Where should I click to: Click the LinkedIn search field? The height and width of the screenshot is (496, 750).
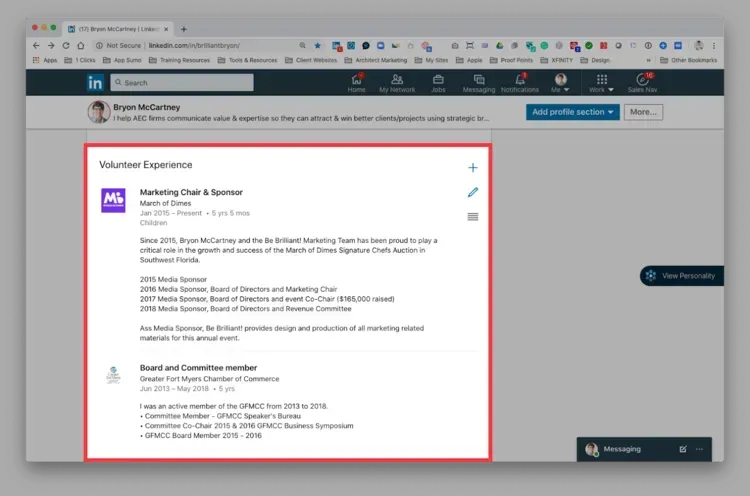(182, 82)
